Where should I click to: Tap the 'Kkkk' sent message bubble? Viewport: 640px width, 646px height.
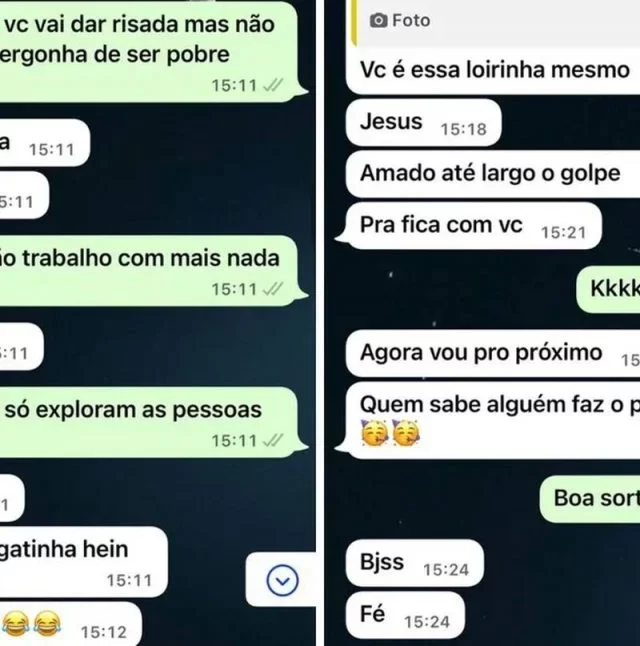click(608, 289)
